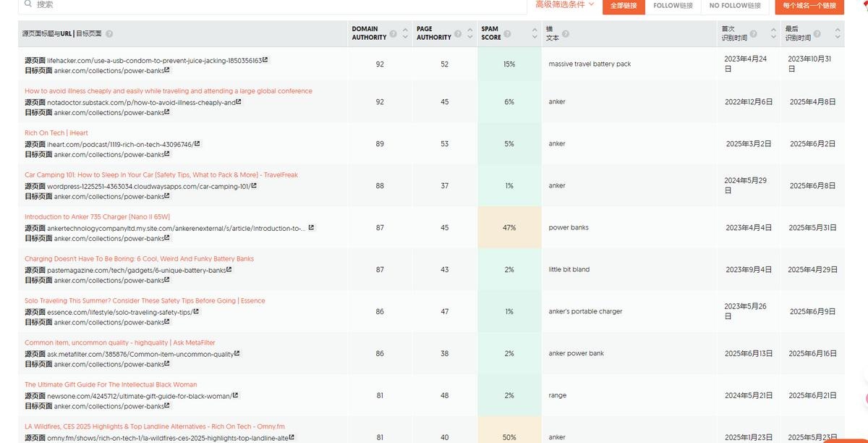The height and width of the screenshot is (443, 868).
Task: Open external link icon for essence row target page
Action: (167, 322)
